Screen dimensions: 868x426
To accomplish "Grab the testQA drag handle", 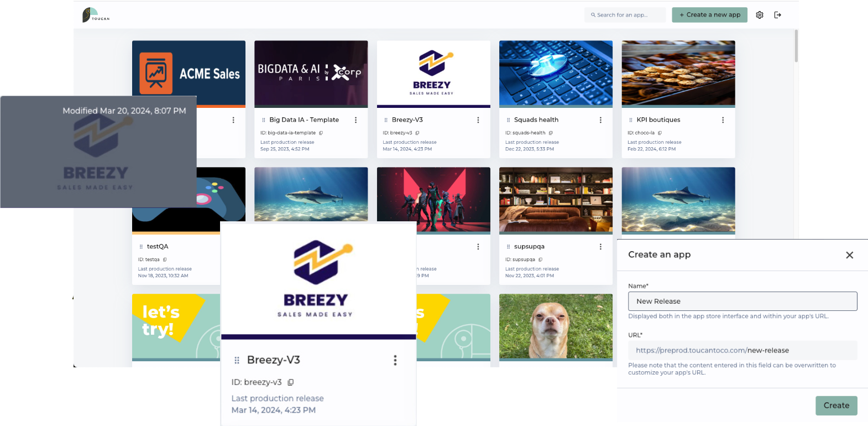I will (x=141, y=247).
